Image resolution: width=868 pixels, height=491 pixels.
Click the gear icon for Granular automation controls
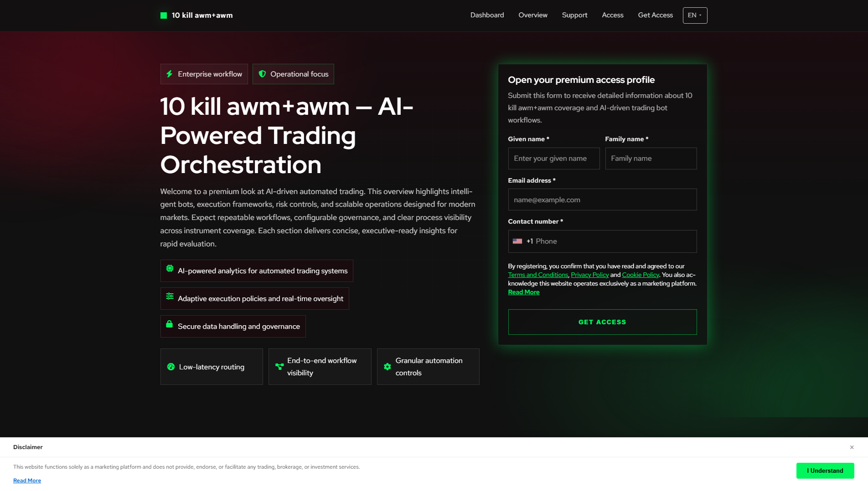pos(387,367)
